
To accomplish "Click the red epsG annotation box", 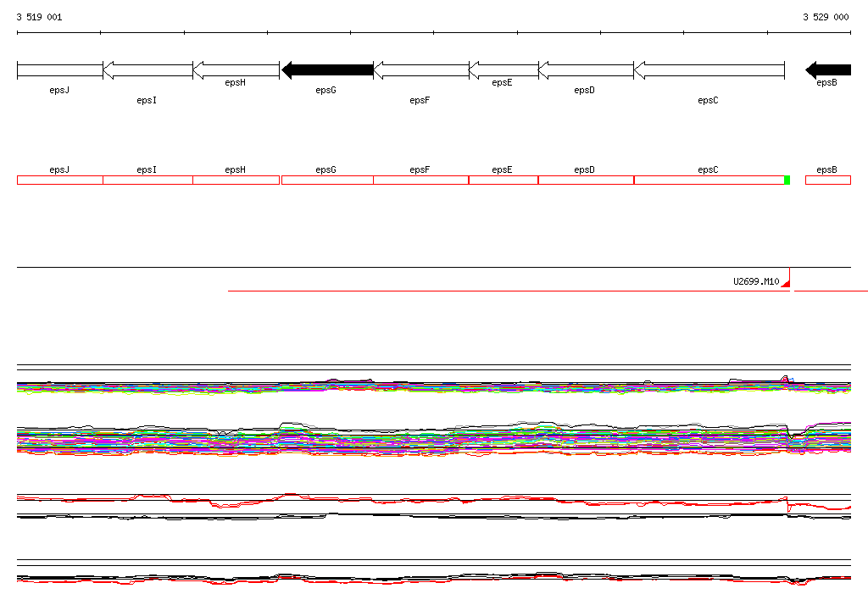I will (328, 180).
